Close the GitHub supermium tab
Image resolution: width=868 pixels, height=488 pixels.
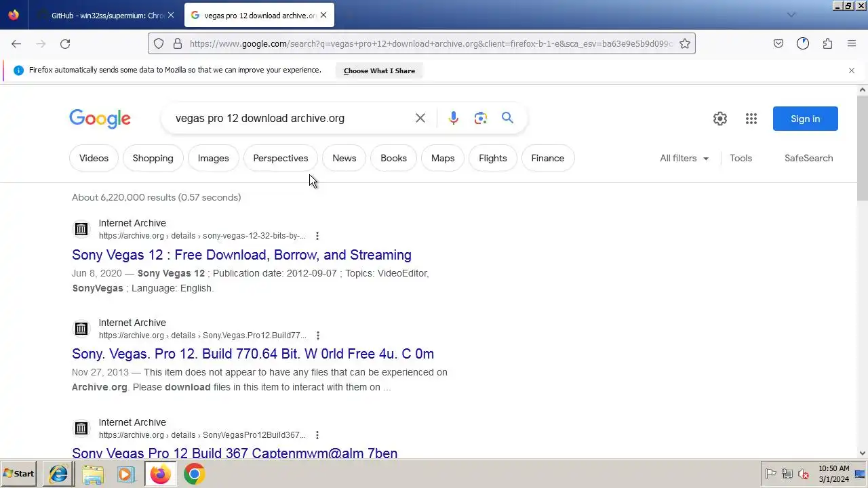171,15
